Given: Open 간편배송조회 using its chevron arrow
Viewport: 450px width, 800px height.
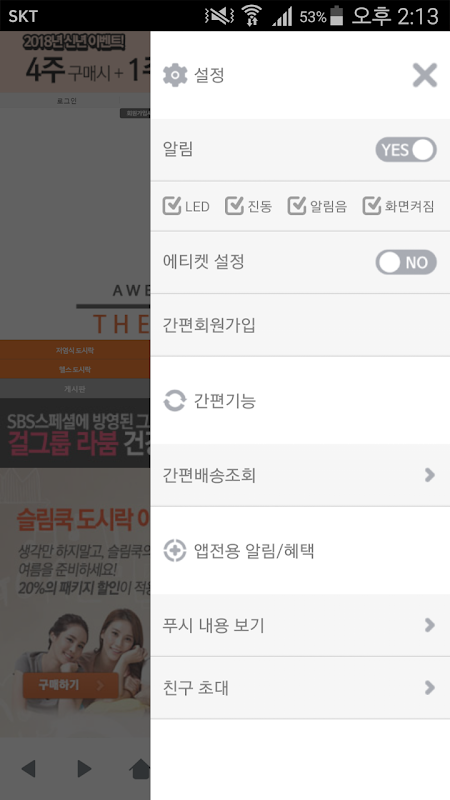Looking at the screenshot, I should tap(430, 475).
